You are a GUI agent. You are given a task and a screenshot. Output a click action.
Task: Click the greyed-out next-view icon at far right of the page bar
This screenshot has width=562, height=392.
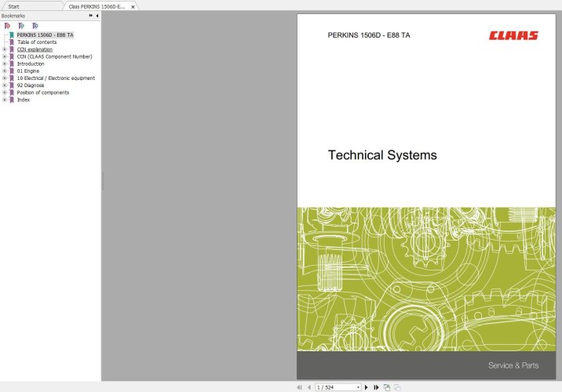pos(397,387)
